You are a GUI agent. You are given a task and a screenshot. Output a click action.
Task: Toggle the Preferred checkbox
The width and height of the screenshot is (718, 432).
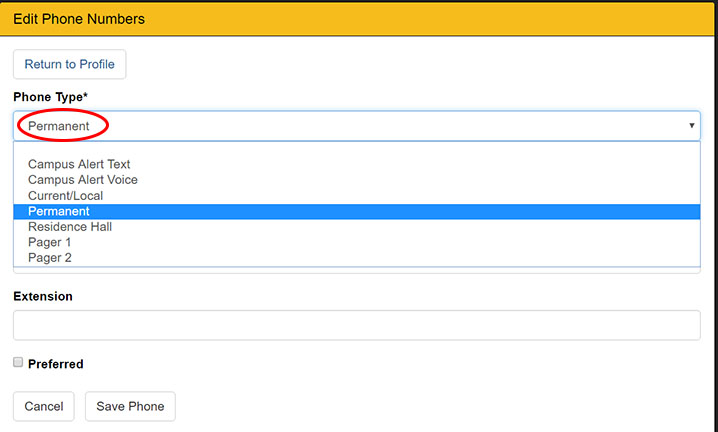click(x=18, y=362)
